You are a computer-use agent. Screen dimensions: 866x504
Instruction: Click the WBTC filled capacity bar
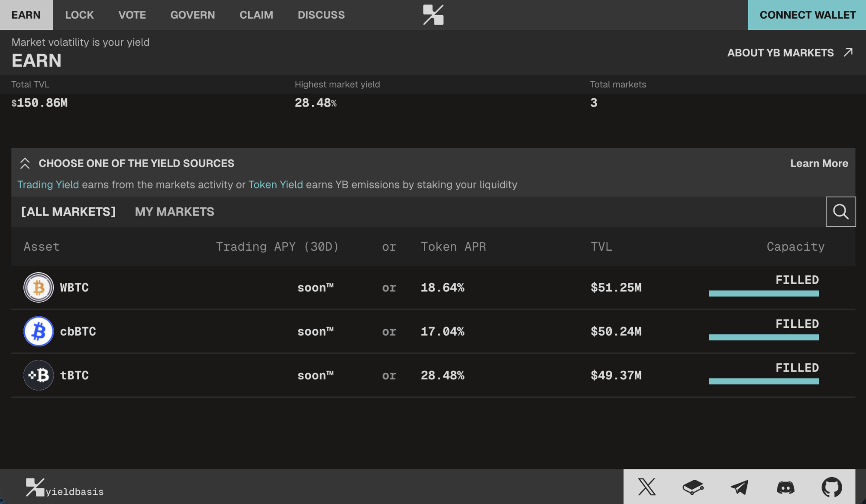[x=763, y=294]
